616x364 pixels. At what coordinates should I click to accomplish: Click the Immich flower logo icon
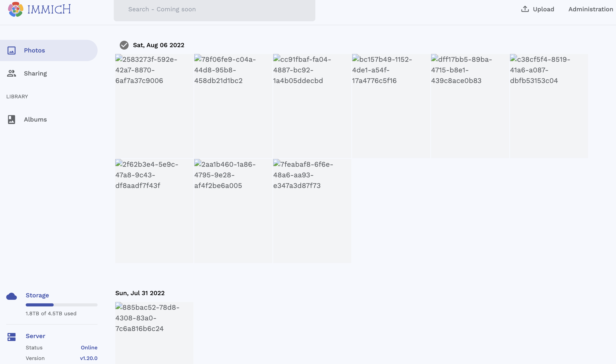[x=16, y=9]
